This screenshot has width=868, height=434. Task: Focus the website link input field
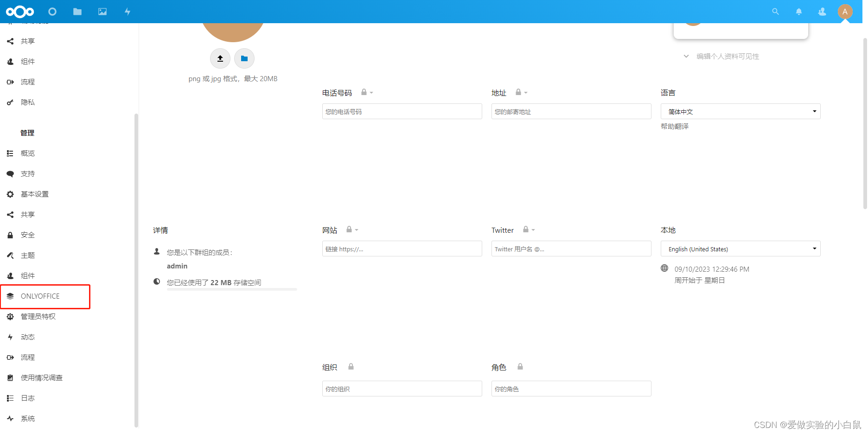point(402,249)
